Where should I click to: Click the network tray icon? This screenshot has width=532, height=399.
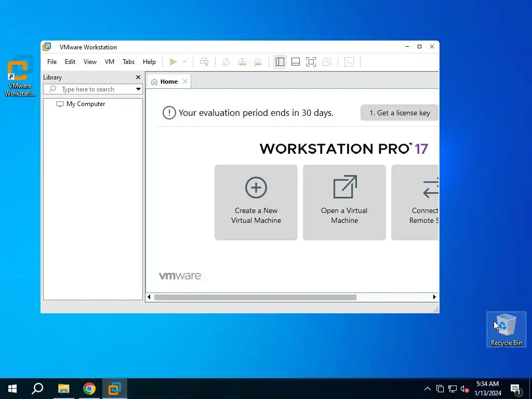[453, 389]
